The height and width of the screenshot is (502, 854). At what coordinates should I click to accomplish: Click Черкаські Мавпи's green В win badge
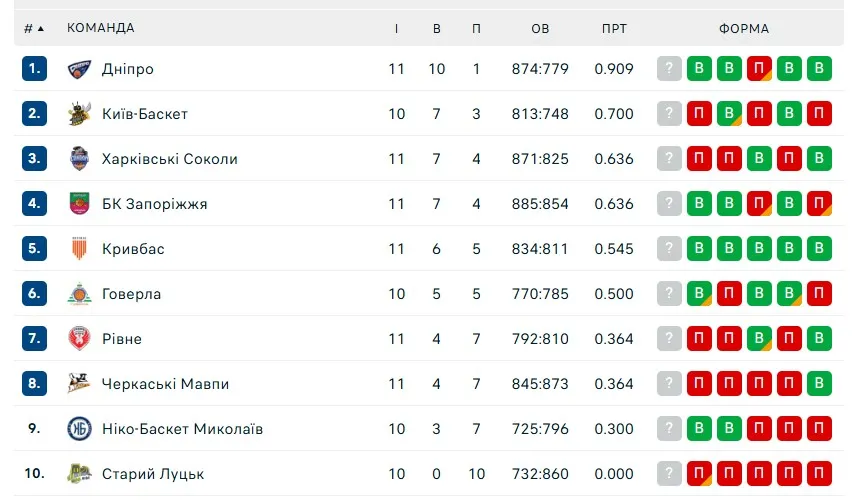pyautogui.click(x=820, y=384)
